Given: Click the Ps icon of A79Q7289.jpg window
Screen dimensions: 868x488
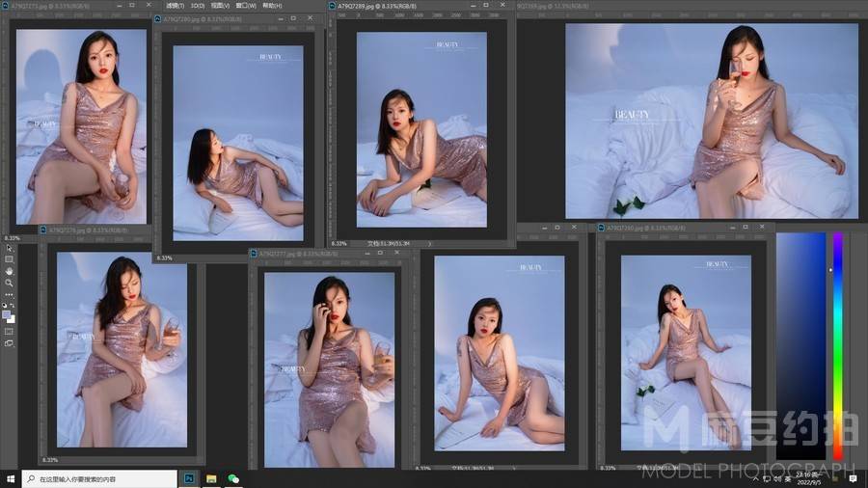Looking at the screenshot, I should [x=332, y=6].
